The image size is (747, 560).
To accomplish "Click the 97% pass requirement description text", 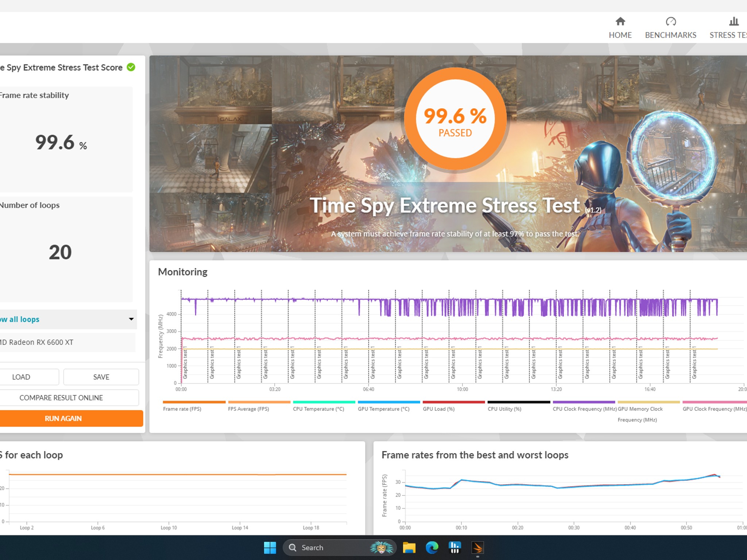I will [x=455, y=234].
